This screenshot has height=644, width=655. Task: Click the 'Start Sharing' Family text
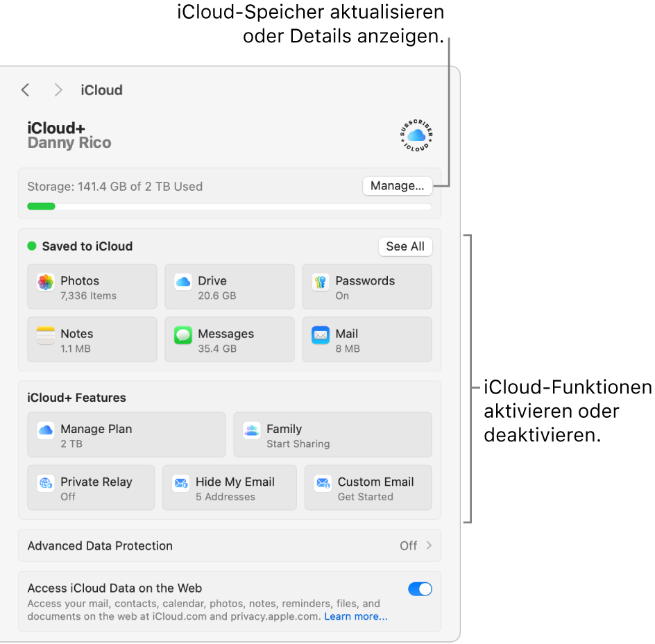pos(298,444)
